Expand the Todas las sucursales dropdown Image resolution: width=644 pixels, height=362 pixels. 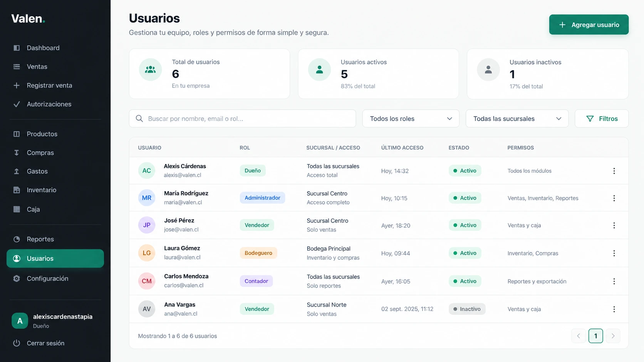click(x=517, y=118)
